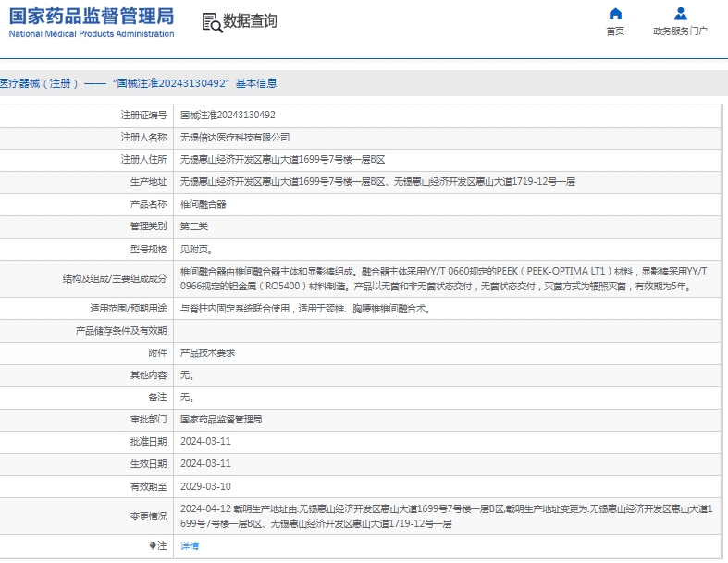Viewport: 728px width, 563px height.
Task: Click change record dated 2024-04-12
Action: tap(447, 517)
